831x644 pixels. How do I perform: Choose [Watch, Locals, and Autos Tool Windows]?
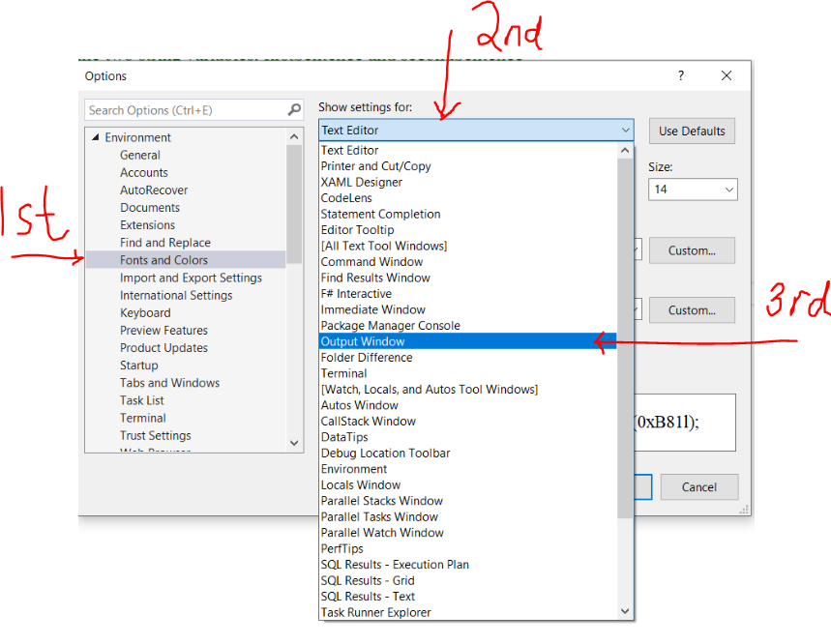[x=468, y=390]
